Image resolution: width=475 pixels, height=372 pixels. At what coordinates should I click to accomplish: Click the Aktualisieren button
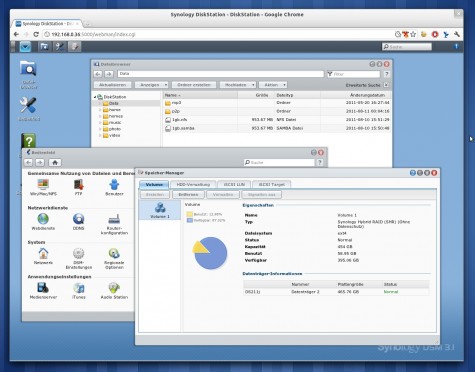click(x=112, y=85)
